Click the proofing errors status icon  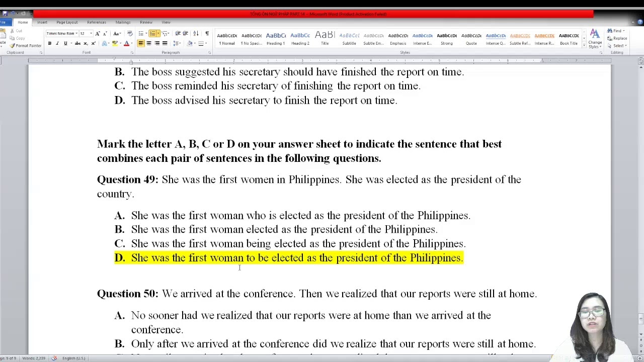(x=54, y=358)
